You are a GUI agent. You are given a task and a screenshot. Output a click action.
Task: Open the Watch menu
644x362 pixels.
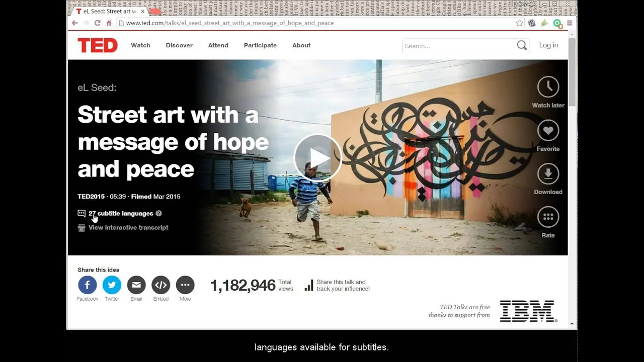tap(140, 45)
